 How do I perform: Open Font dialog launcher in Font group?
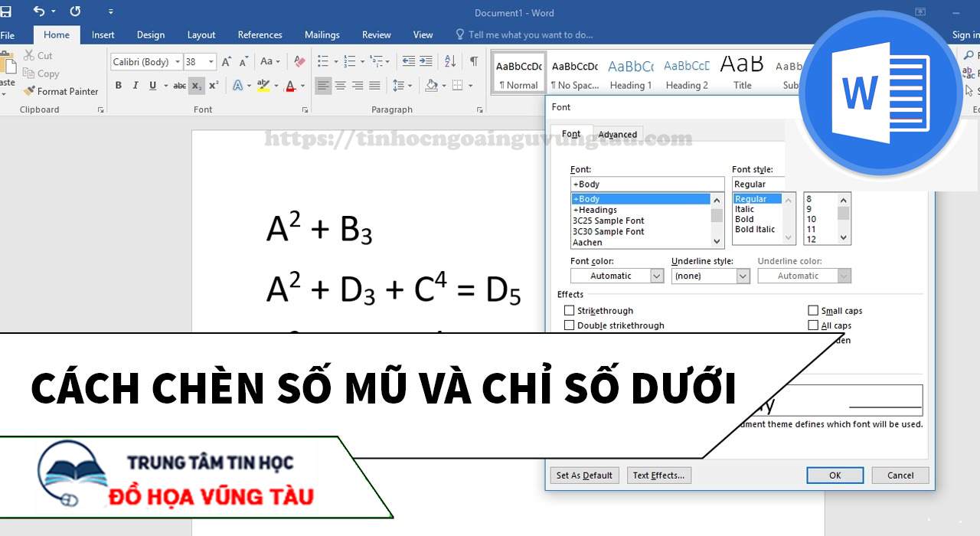305,110
